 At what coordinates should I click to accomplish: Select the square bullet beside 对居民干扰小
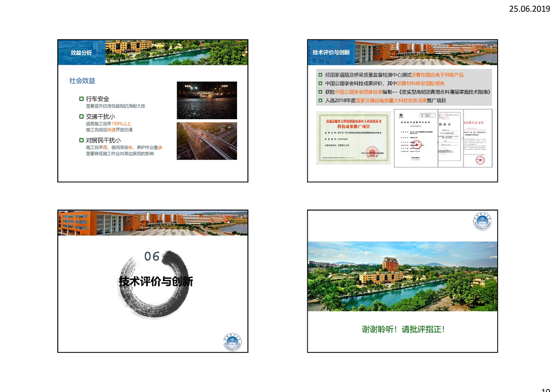point(82,140)
